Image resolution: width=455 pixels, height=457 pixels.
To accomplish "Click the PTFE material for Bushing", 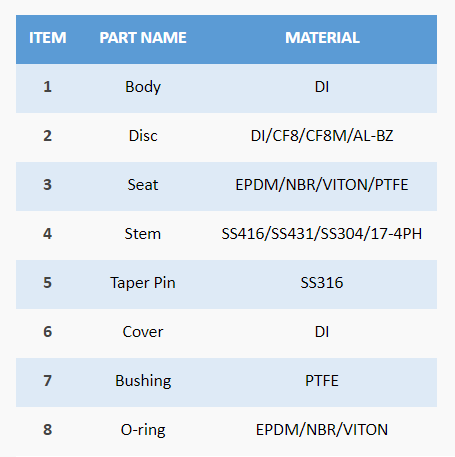I will (x=322, y=381).
